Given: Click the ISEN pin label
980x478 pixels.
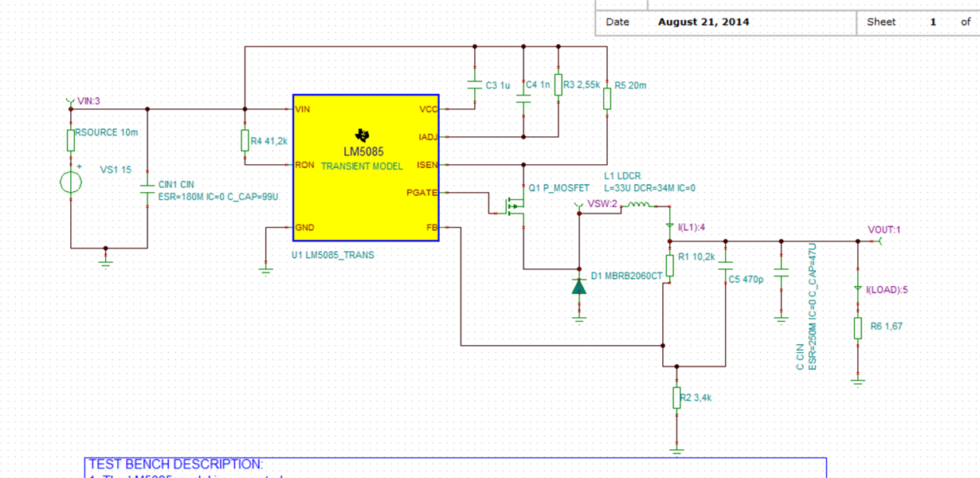Looking at the screenshot, I should [x=426, y=165].
